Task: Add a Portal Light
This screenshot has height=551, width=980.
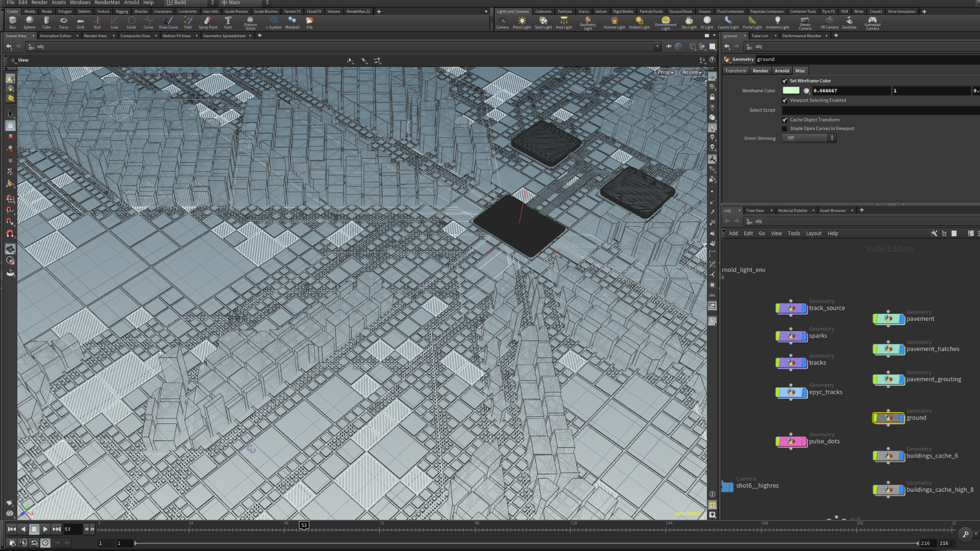Action: 752,22
